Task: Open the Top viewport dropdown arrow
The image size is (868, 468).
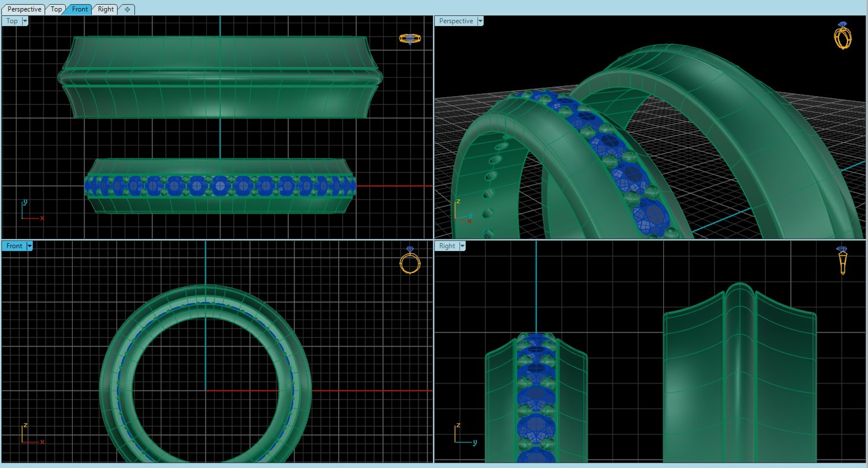Action: pos(25,21)
